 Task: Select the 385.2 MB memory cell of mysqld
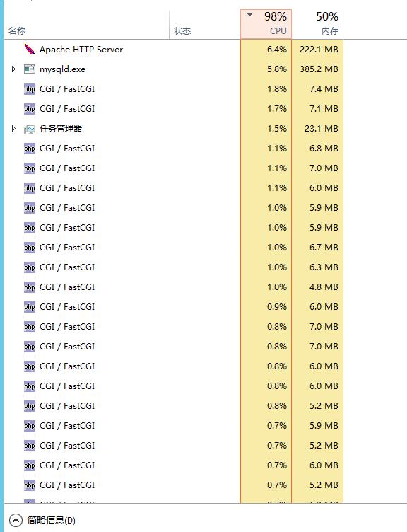pyautogui.click(x=317, y=69)
